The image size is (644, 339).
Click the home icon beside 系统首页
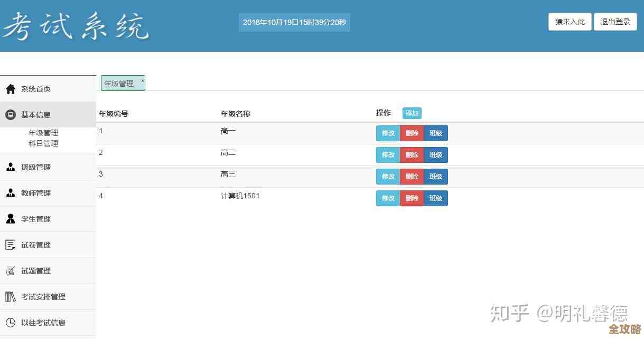click(x=11, y=88)
